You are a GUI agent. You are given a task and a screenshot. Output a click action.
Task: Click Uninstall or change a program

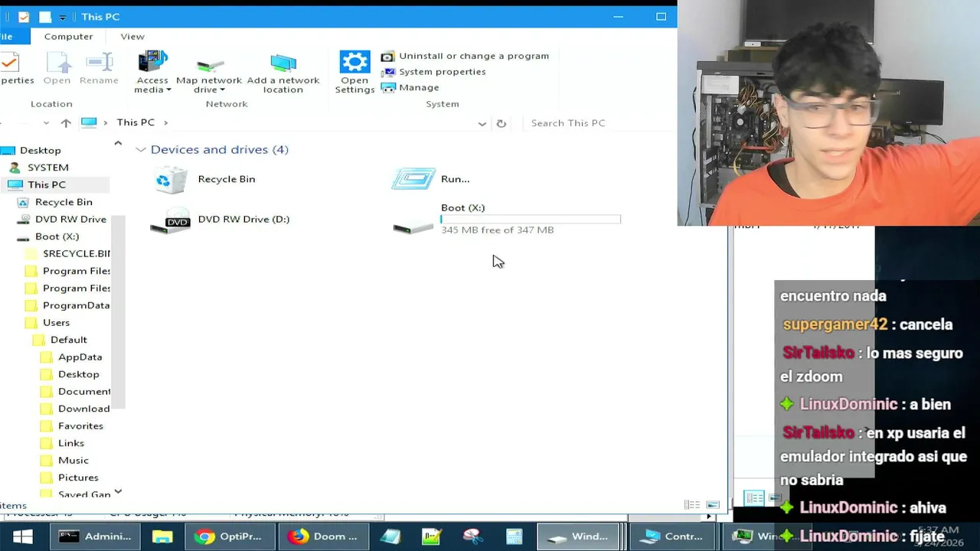(465, 56)
